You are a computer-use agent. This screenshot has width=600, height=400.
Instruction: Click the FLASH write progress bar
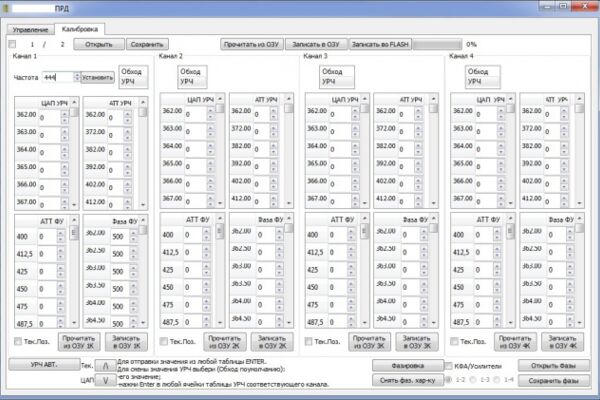(437, 44)
